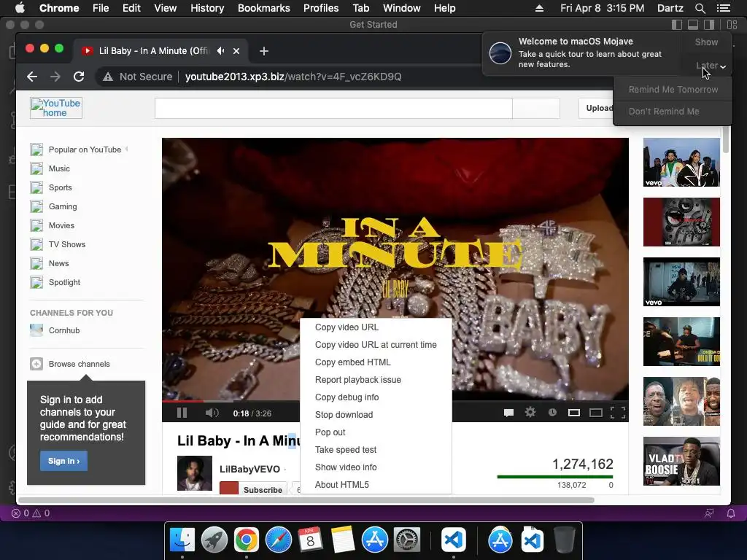Open System Preferences in the Dock
Viewport: 747px width, 560px height.
point(407,540)
